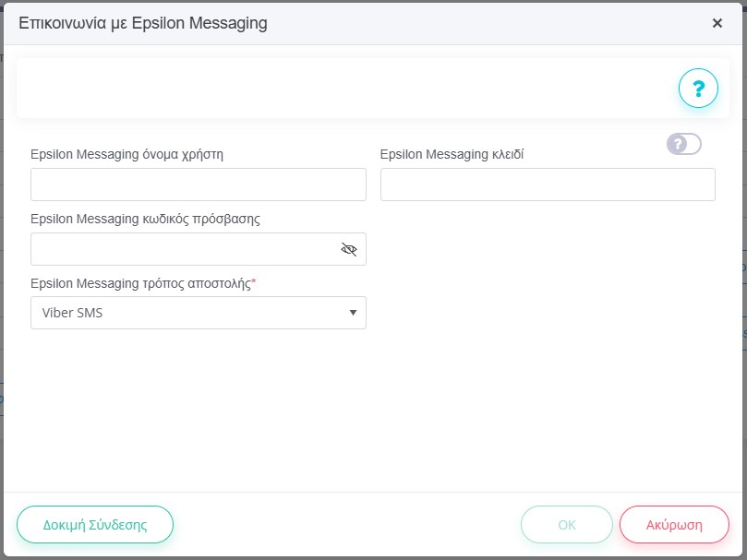Screen dimensions: 747x560
Task: Click the Epsilon Messaging όνομα χρήστη label
Action: coord(127,154)
